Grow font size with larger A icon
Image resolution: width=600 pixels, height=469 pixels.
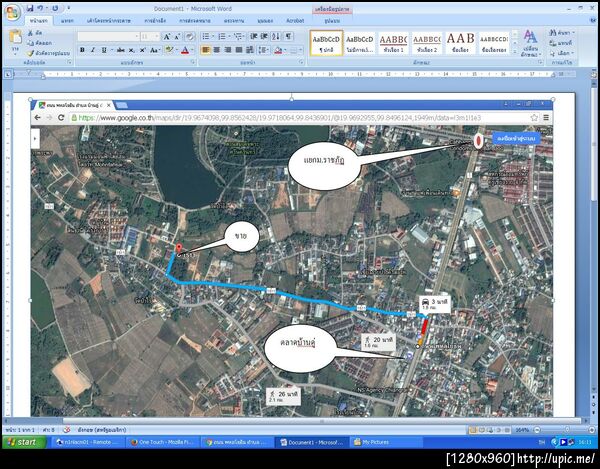point(167,37)
